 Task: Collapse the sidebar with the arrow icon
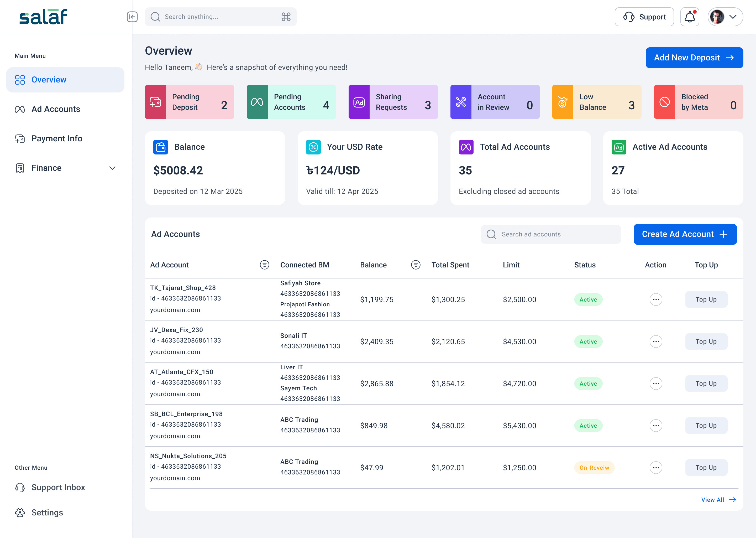click(132, 17)
